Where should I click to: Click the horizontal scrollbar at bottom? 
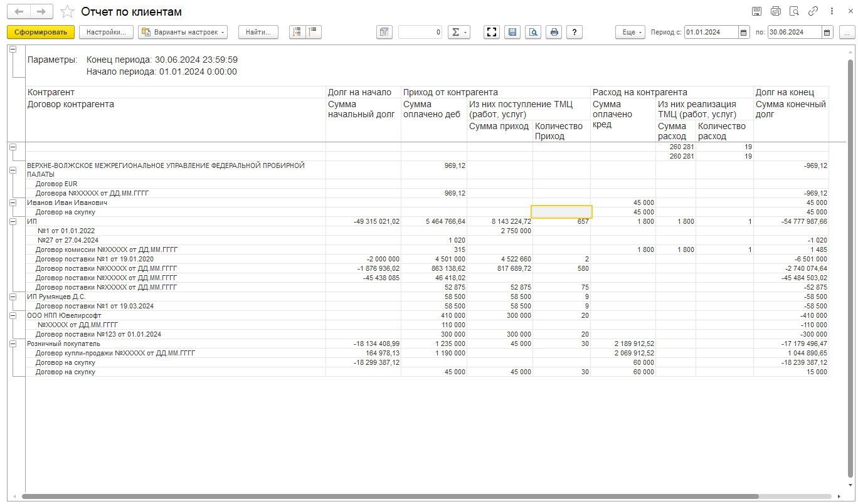tap(389, 496)
